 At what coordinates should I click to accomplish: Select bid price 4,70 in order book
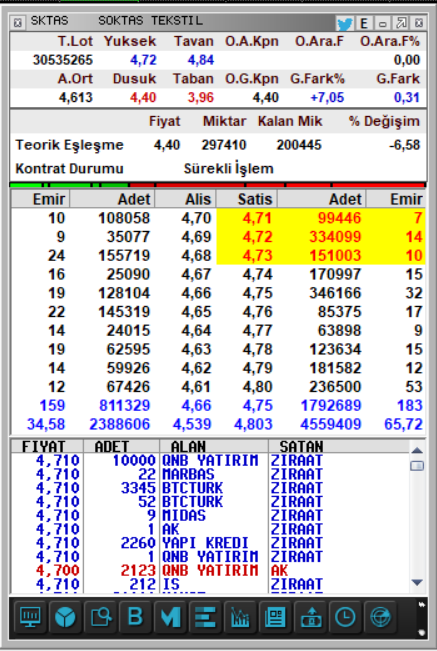[196, 218]
